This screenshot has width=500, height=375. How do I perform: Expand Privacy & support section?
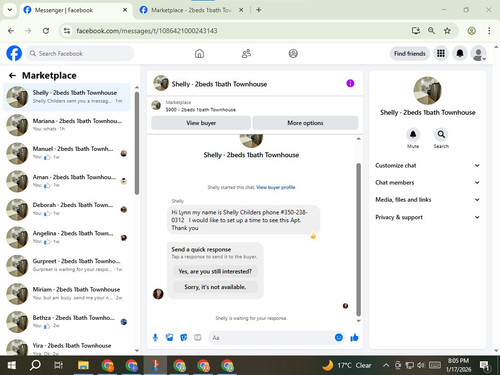coord(427,217)
